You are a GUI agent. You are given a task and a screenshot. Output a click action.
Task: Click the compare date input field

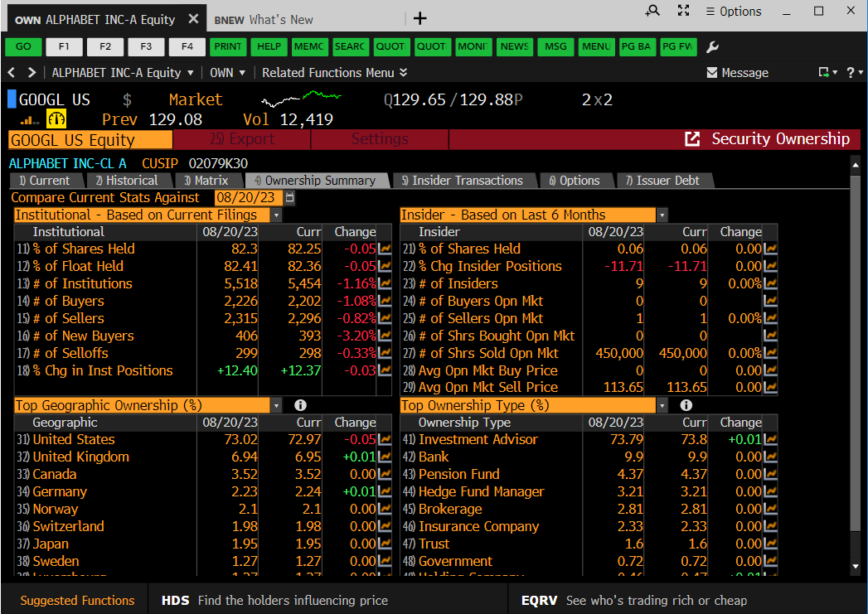pyautogui.click(x=248, y=198)
